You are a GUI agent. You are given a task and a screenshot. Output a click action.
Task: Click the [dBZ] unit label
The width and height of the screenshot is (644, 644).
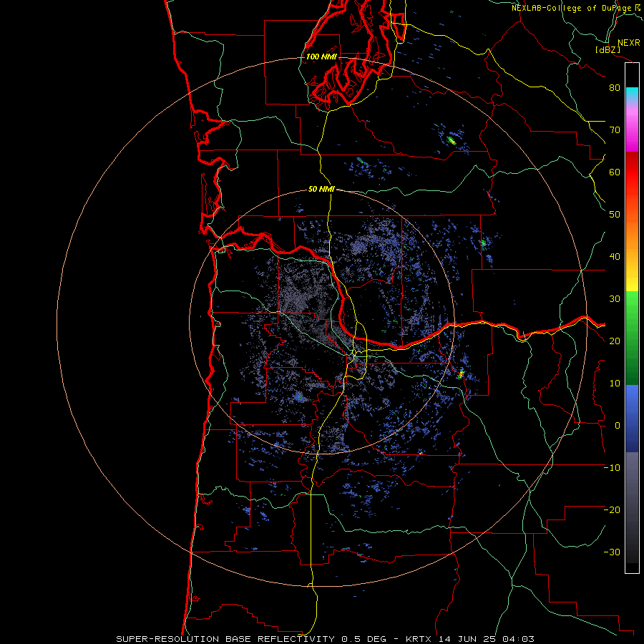pos(608,50)
